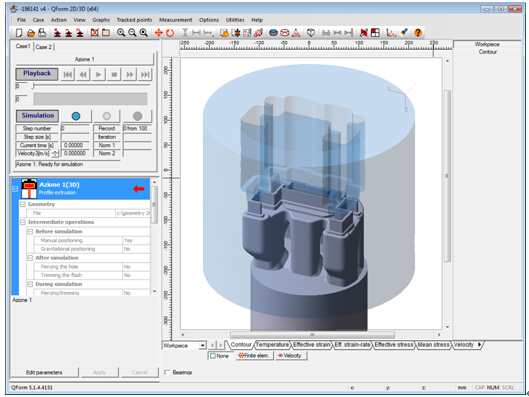The width and height of the screenshot is (529, 397).
Task: Click the Simulation button
Action: (37, 116)
